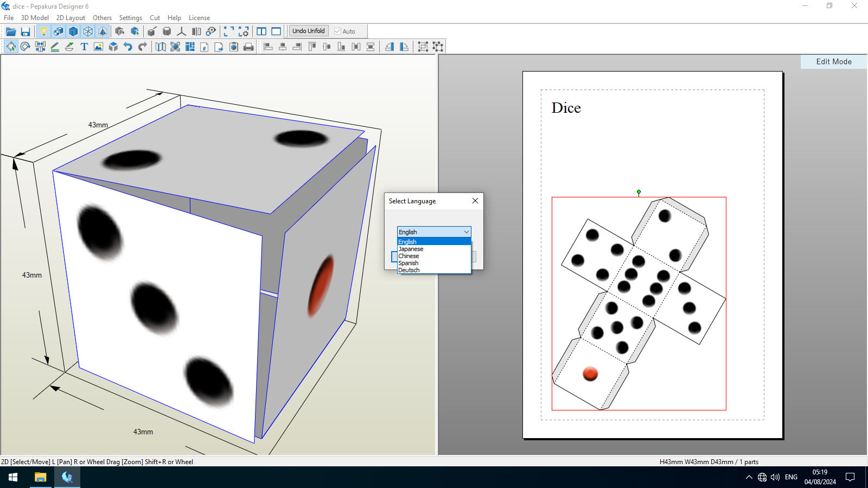Toggle wireframe cube display icon
Viewport: 868px width, 488px height.
click(x=88, y=31)
